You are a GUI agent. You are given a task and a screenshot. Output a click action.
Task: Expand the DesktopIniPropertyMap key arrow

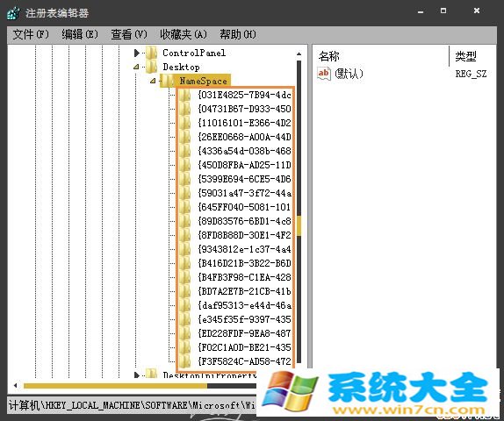(137, 375)
